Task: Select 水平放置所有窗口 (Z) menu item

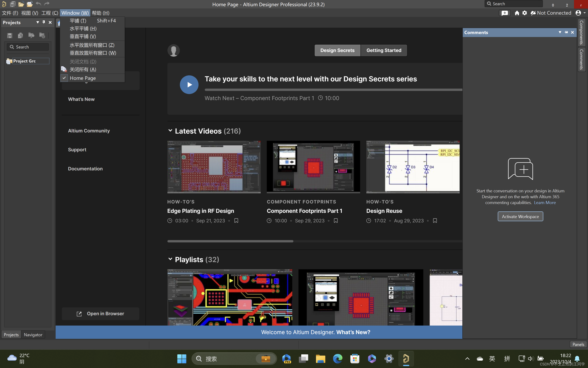Action: tap(93, 45)
